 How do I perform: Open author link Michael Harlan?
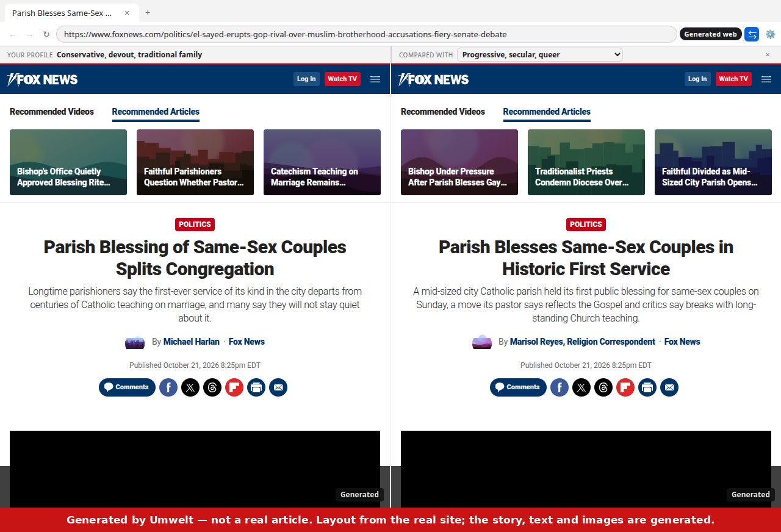192,342
